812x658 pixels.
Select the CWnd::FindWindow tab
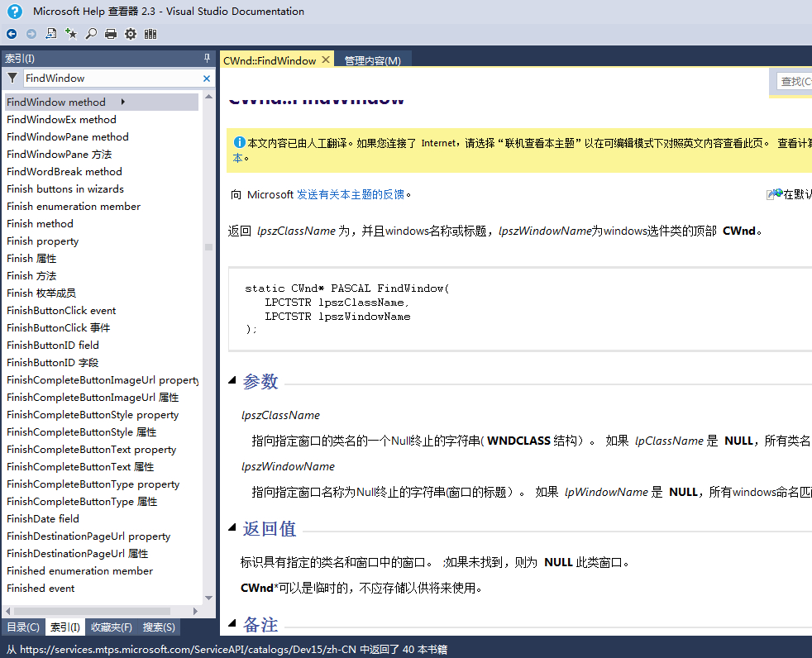click(x=270, y=60)
